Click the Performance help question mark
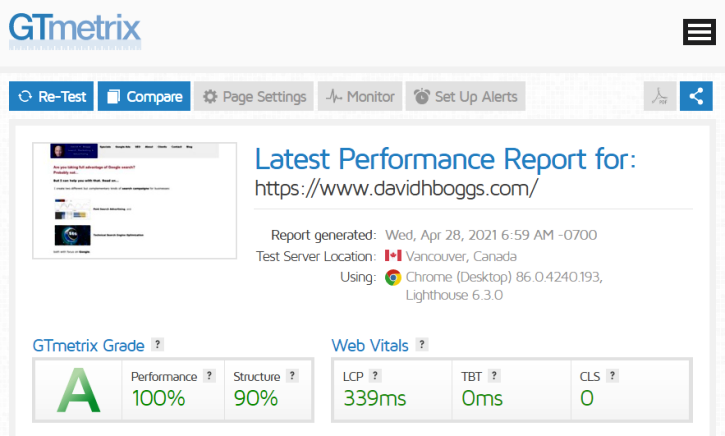Image resolution: width=725 pixels, height=436 pixels. point(209,376)
